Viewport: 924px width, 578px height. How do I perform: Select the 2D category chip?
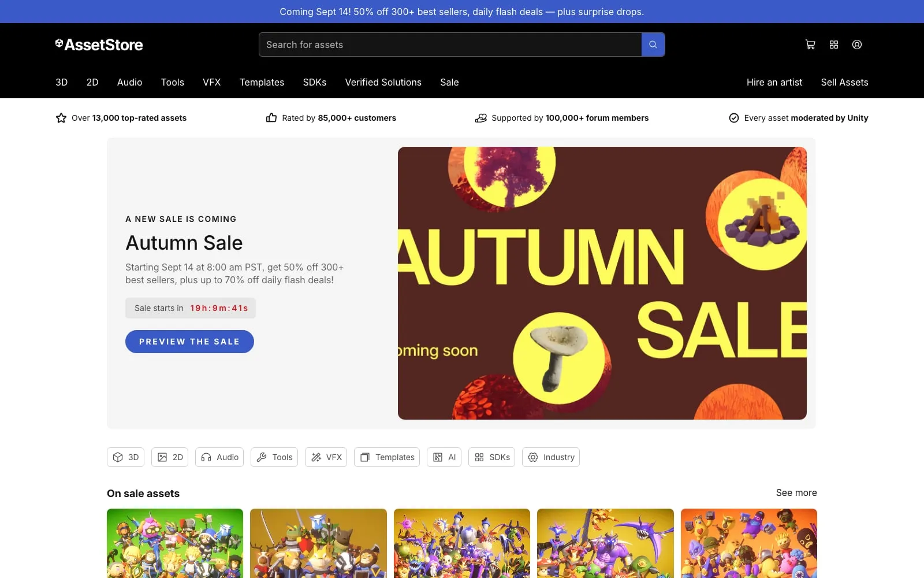coord(170,457)
